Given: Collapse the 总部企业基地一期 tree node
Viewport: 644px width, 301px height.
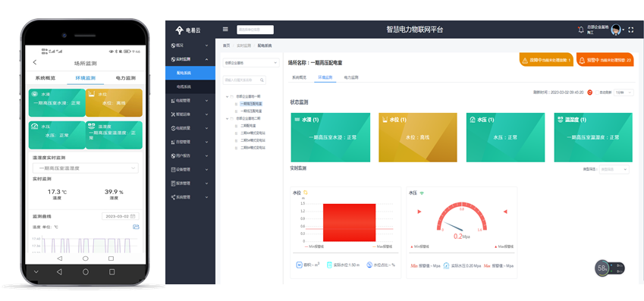Looking at the screenshot, I should pos(227,96).
